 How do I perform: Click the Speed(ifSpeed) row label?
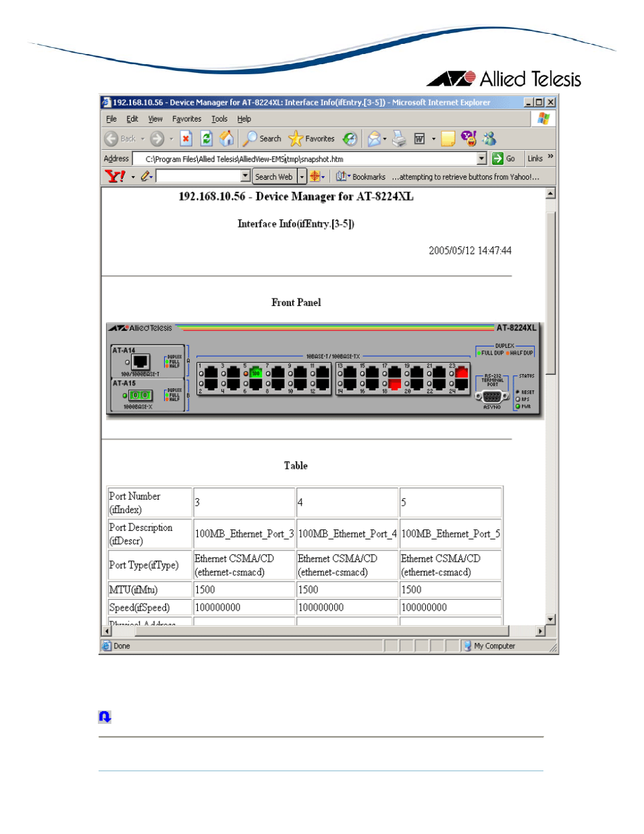point(139,607)
